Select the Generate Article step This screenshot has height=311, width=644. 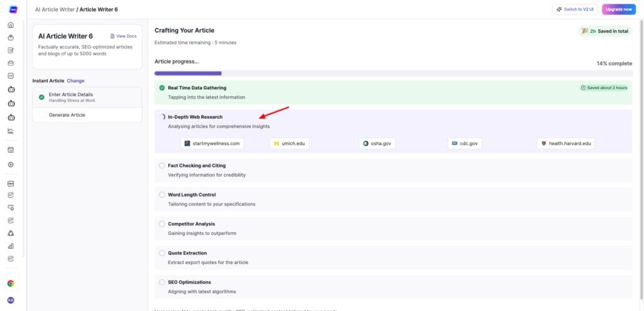tap(87, 115)
